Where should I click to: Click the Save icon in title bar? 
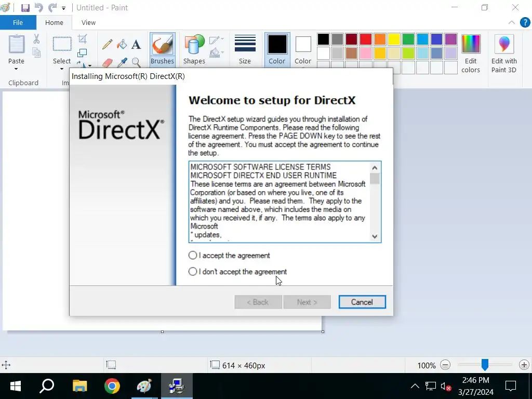pos(25,7)
